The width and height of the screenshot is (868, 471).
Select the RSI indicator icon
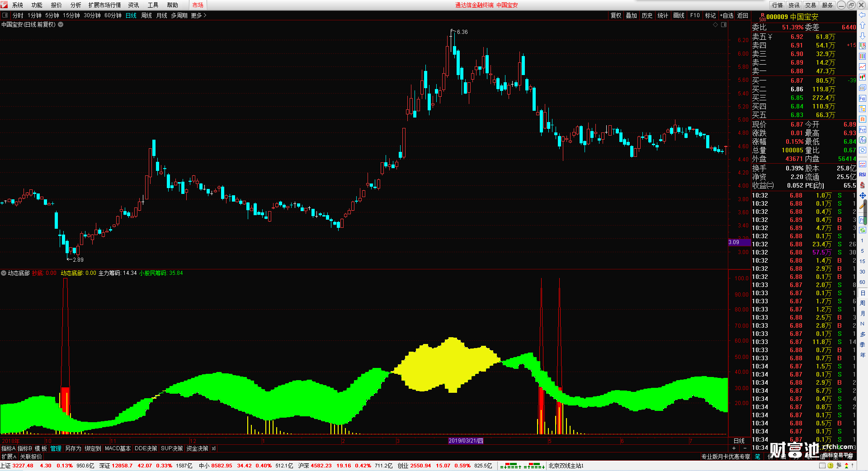coord(862,174)
